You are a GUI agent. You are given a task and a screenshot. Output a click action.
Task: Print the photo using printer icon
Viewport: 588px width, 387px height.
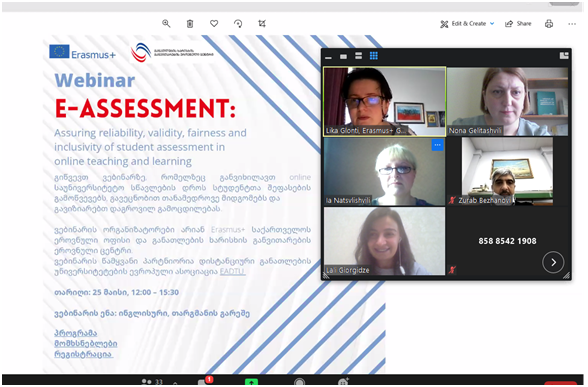(549, 24)
